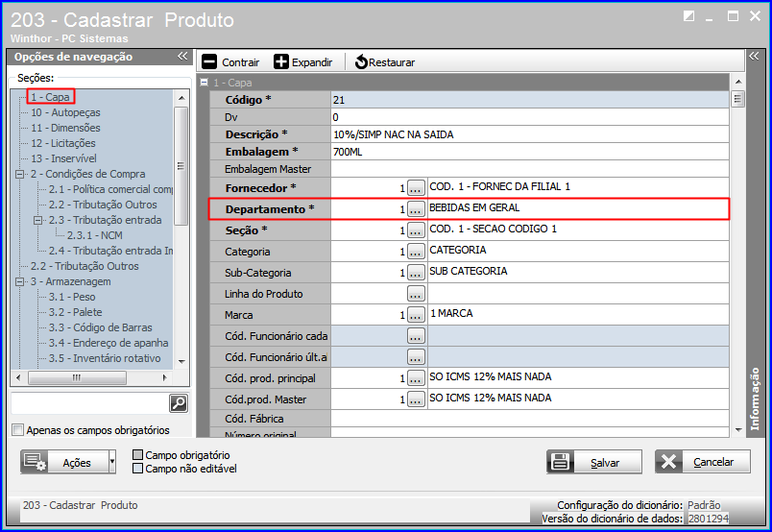This screenshot has width=772, height=532.
Task: Select 1 - Capa section in tree
Action: pos(50,97)
